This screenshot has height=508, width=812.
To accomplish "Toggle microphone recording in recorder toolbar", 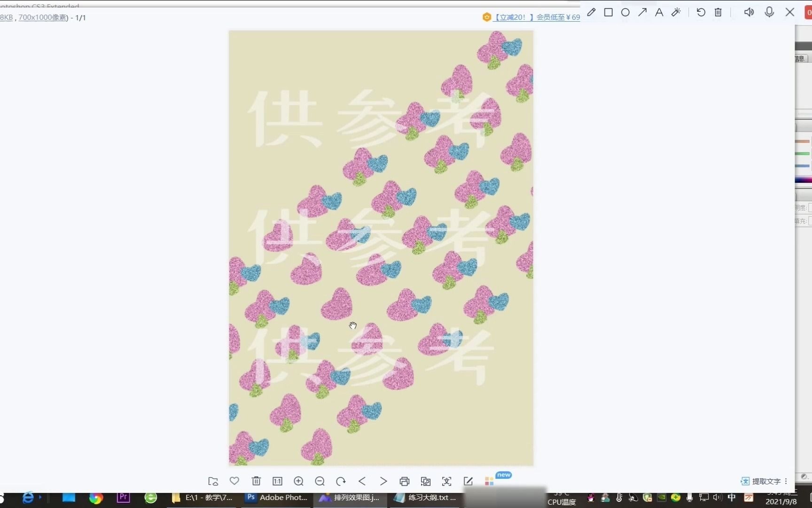I will (769, 12).
